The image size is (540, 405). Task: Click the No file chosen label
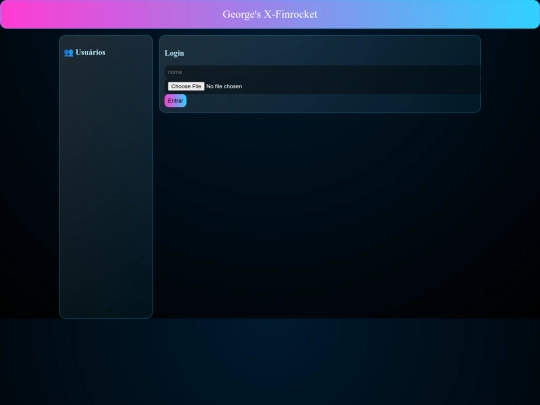224,86
